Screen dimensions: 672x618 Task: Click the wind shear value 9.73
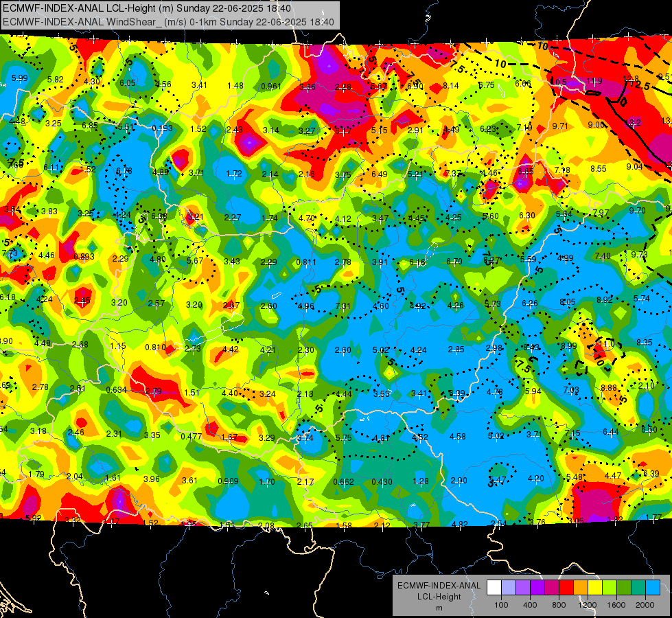tap(640, 254)
